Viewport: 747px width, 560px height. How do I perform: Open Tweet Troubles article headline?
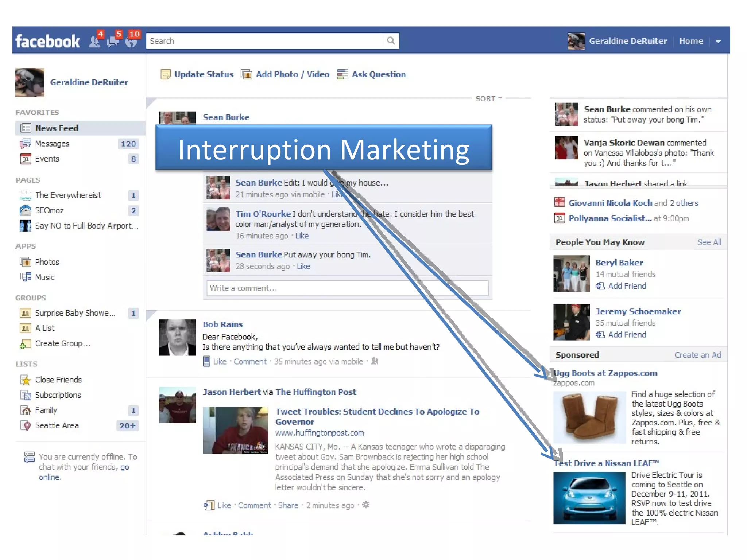click(377, 417)
